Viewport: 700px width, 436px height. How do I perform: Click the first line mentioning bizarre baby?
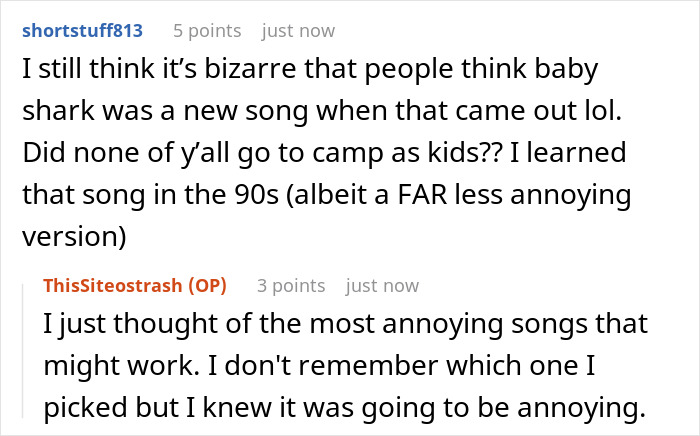(x=310, y=69)
